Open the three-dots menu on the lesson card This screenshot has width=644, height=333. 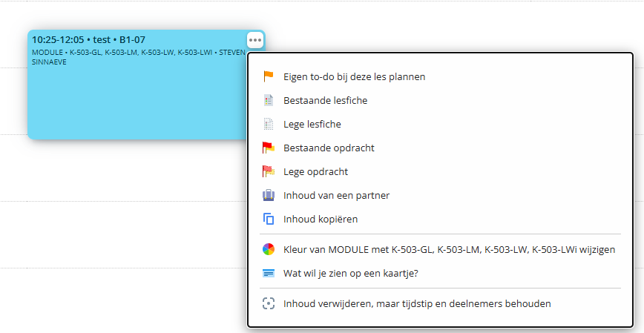tap(255, 40)
